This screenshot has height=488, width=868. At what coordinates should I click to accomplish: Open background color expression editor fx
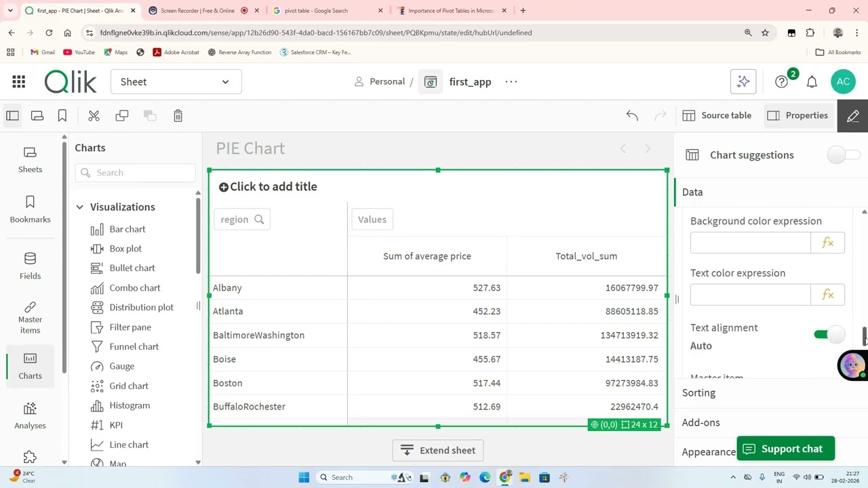pyautogui.click(x=827, y=243)
